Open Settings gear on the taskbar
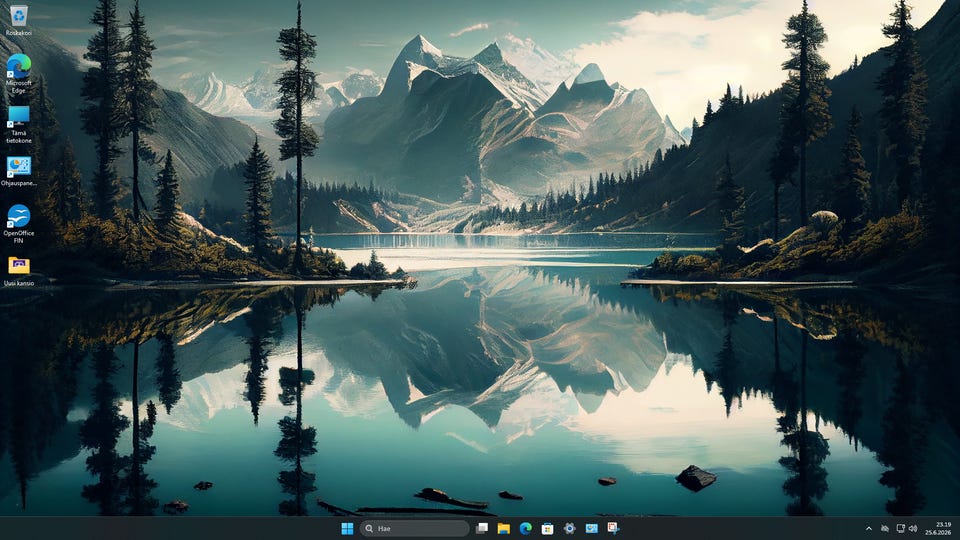 point(569,528)
